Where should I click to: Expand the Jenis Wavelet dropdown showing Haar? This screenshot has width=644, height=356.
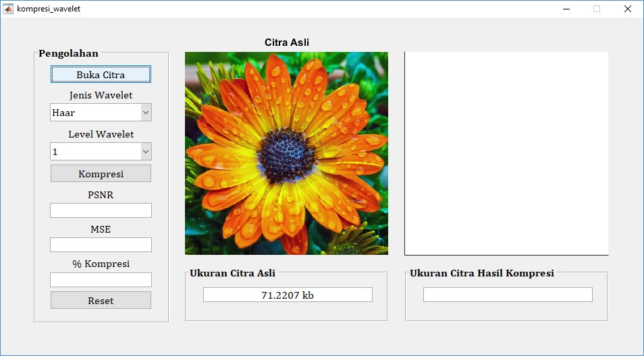[x=101, y=113]
